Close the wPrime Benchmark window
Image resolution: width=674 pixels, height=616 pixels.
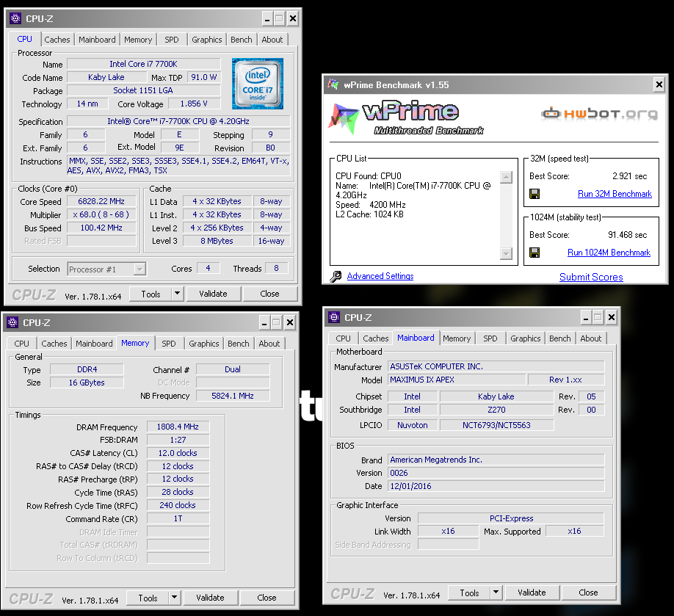point(659,84)
